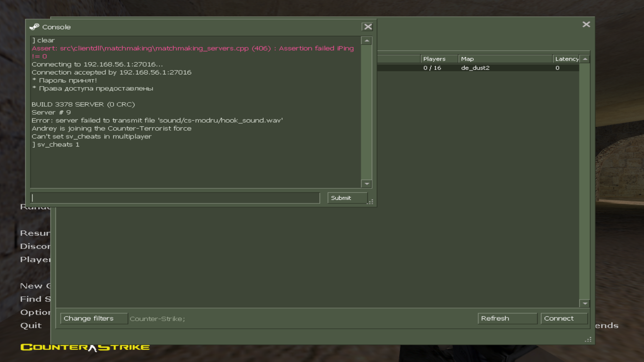Image resolution: width=644 pixels, height=362 pixels.
Task: Click the 'Can't set sv_cheats in multiplayer' line
Action: coord(92,136)
